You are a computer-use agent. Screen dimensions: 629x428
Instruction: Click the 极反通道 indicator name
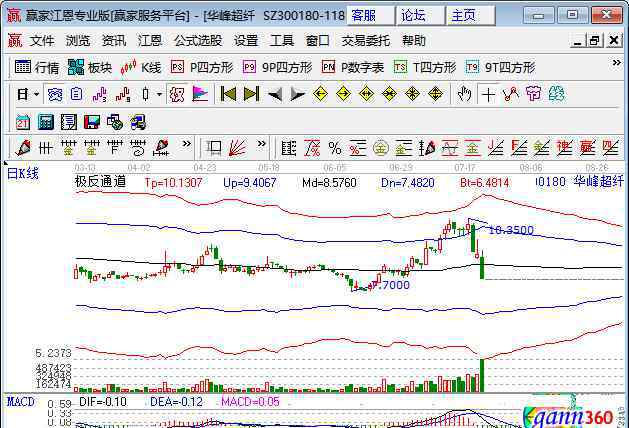tap(100, 182)
